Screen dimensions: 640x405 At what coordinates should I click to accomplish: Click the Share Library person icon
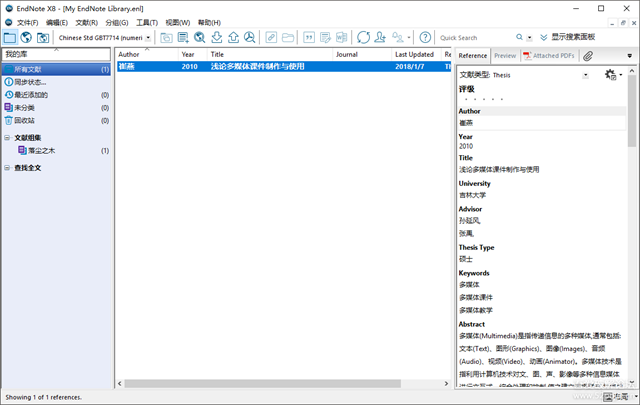pyautogui.click(x=381, y=37)
